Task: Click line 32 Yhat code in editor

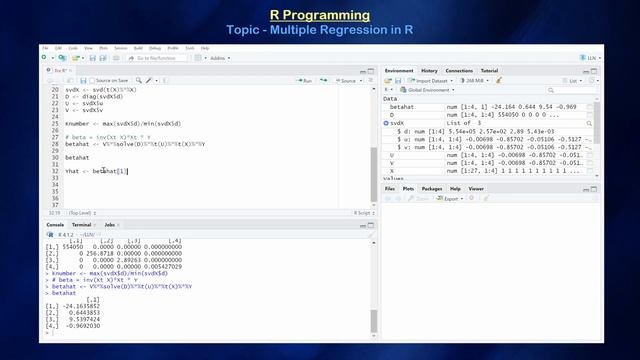Action: coord(97,171)
